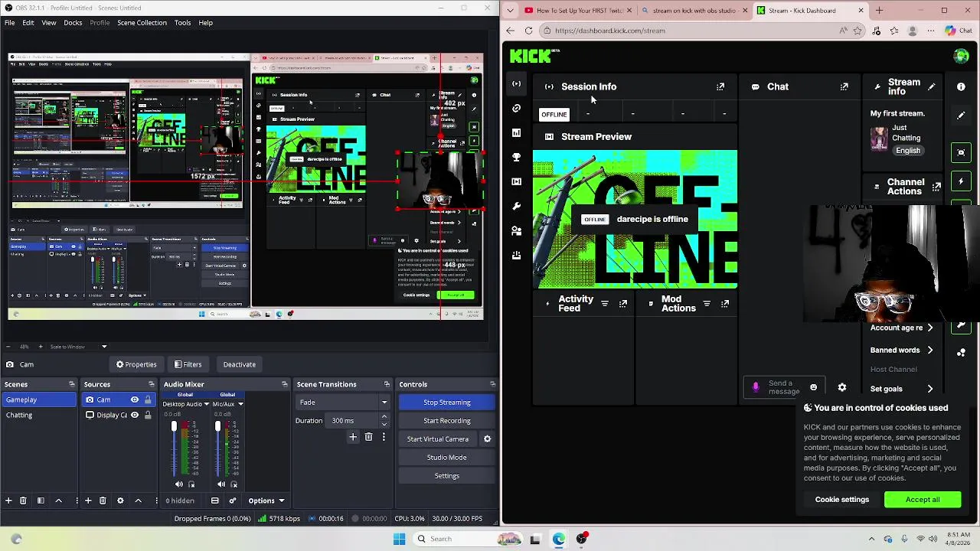Viewport: 980px width, 551px height.
Task: Click Start Virtual Camera button
Action: pos(437,439)
